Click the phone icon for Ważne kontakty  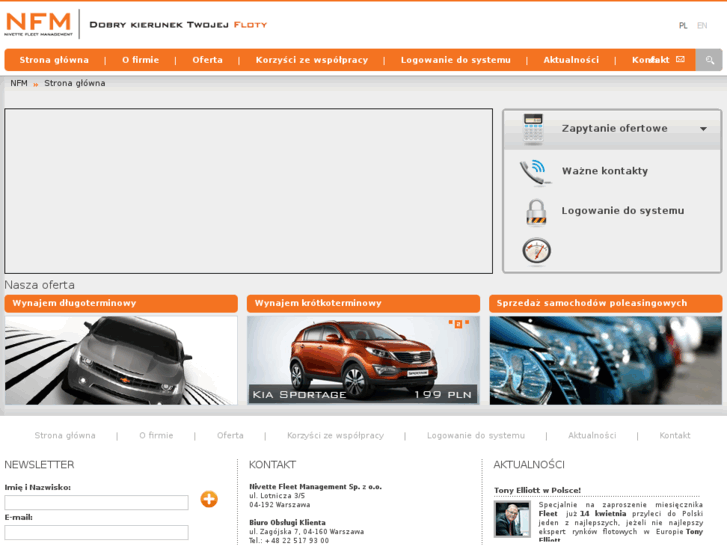point(535,172)
